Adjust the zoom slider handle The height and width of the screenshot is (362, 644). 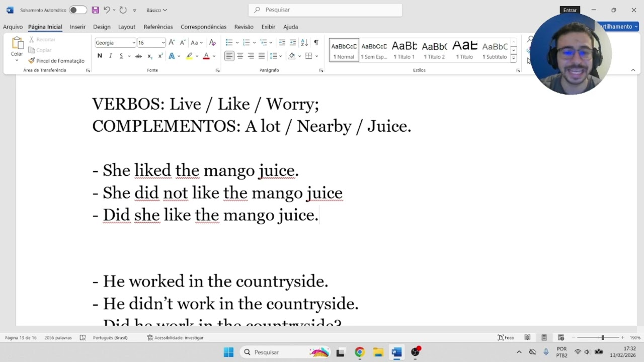pyautogui.click(x=602, y=337)
